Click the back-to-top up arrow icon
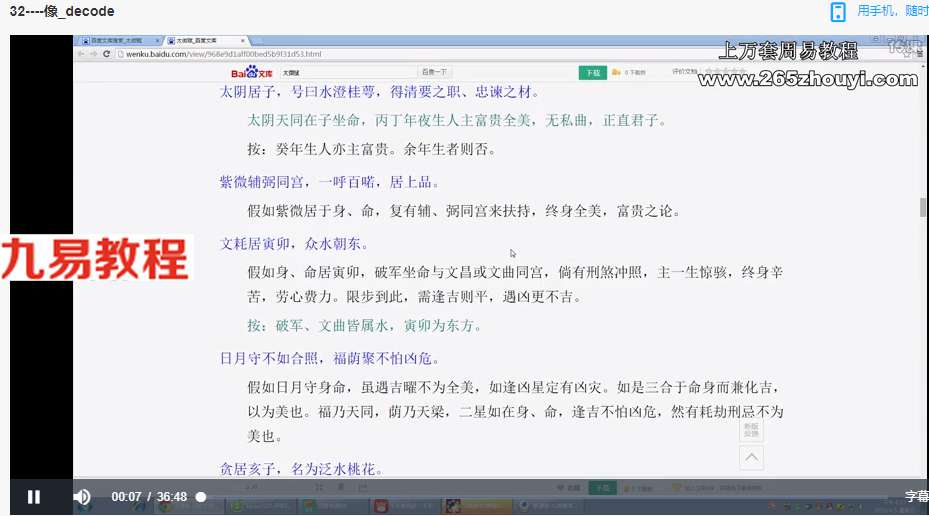The image size is (929, 516). [x=751, y=457]
